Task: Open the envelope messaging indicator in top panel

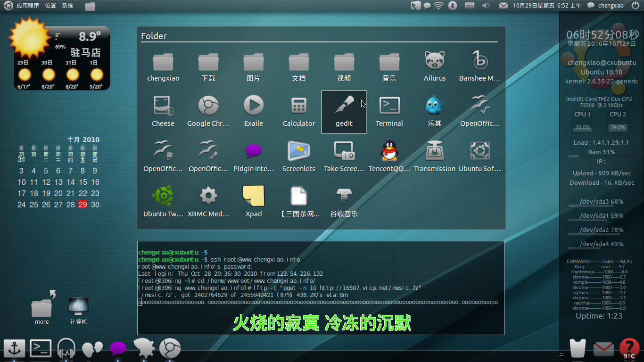Action: (x=504, y=6)
